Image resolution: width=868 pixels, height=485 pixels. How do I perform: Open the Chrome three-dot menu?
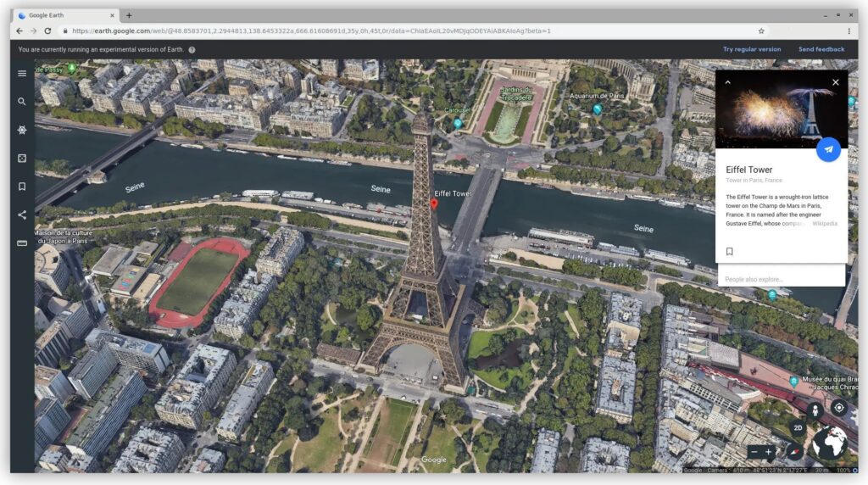tap(849, 31)
